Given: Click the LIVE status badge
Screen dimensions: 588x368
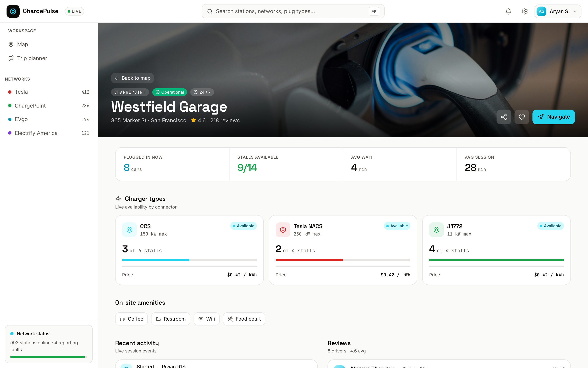Looking at the screenshot, I should point(74,11).
